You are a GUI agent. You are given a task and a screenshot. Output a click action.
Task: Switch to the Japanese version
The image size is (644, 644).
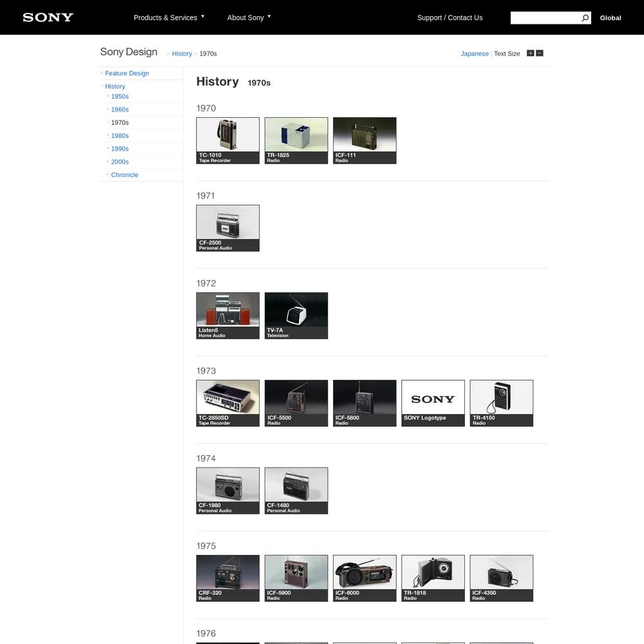coord(475,54)
